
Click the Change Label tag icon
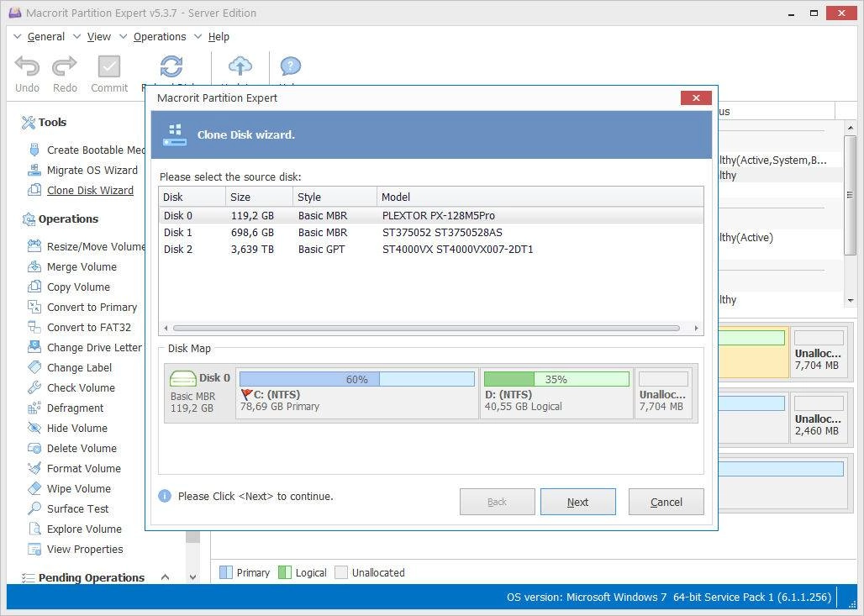tap(34, 367)
